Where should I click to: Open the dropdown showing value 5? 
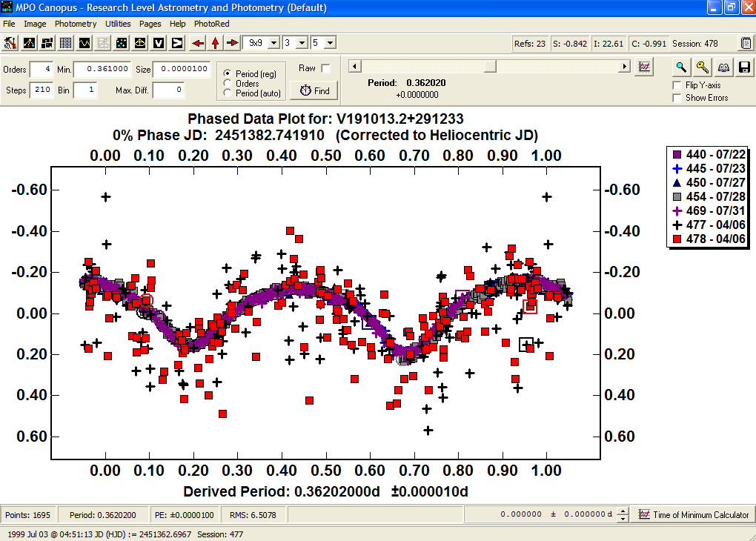(330, 43)
